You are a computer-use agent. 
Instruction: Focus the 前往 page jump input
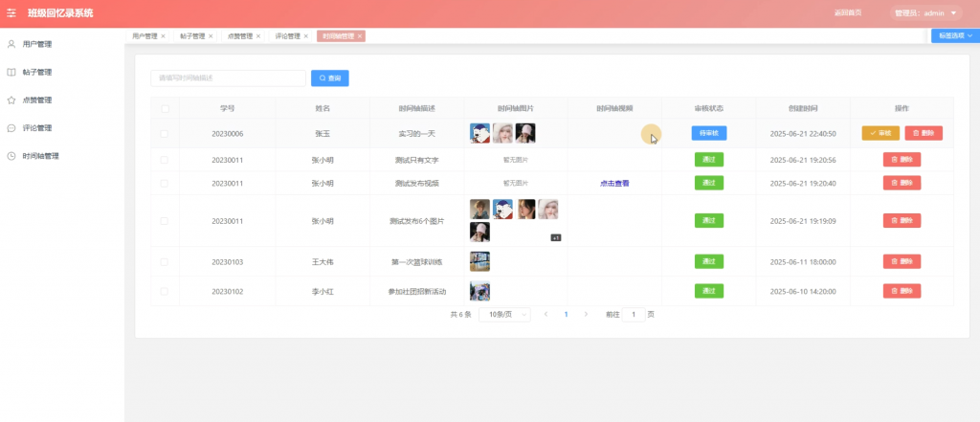point(634,315)
